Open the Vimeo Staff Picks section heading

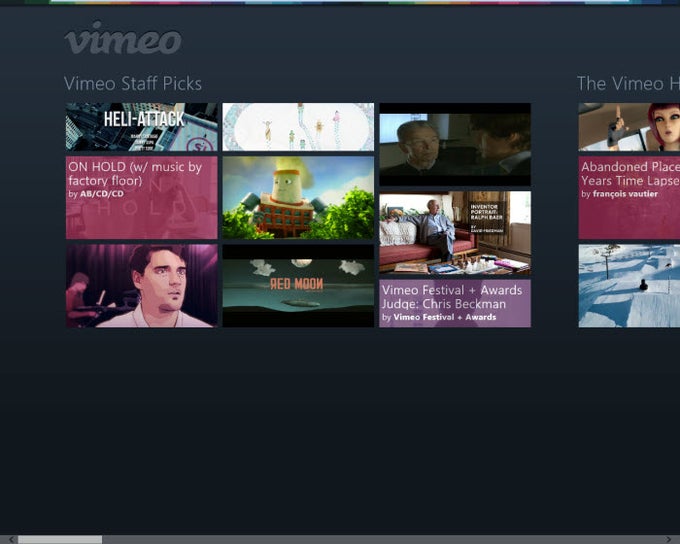tap(133, 84)
